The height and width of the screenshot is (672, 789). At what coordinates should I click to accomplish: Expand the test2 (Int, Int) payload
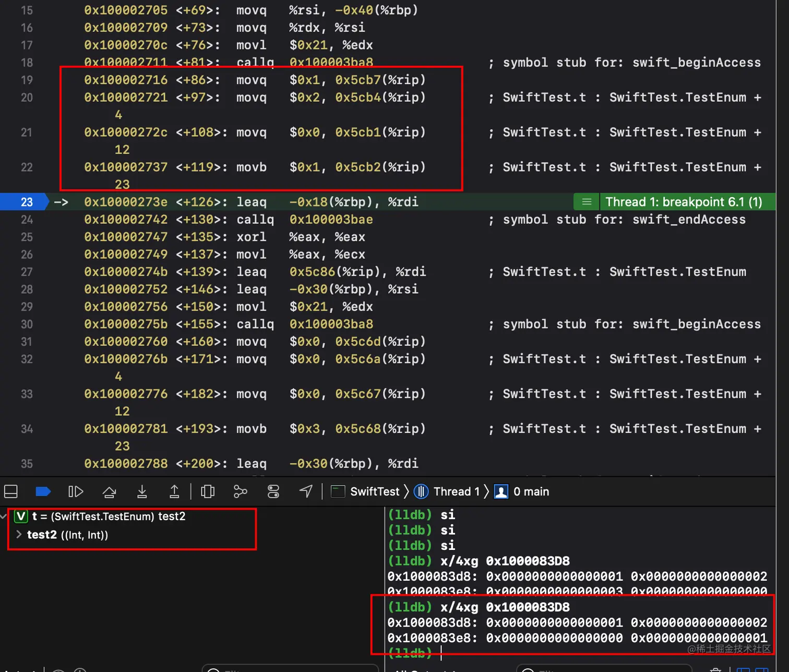19,534
